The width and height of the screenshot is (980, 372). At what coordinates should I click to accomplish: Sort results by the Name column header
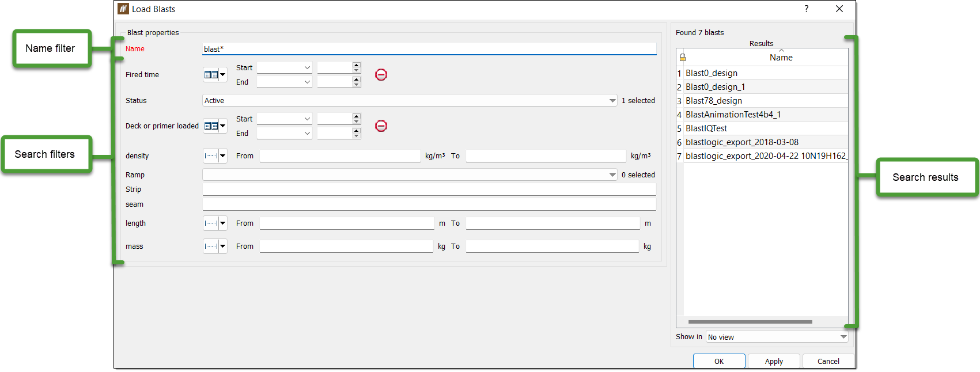pyautogui.click(x=781, y=58)
